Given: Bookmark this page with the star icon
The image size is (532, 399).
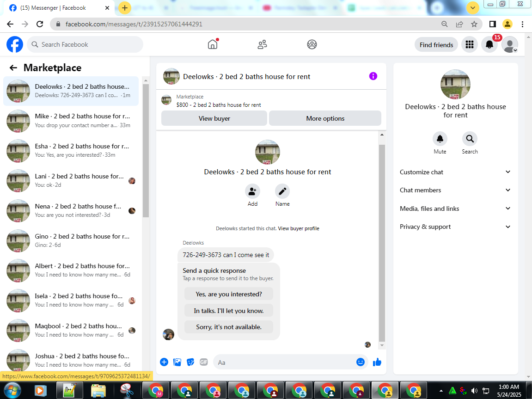Looking at the screenshot, I should (x=474, y=24).
